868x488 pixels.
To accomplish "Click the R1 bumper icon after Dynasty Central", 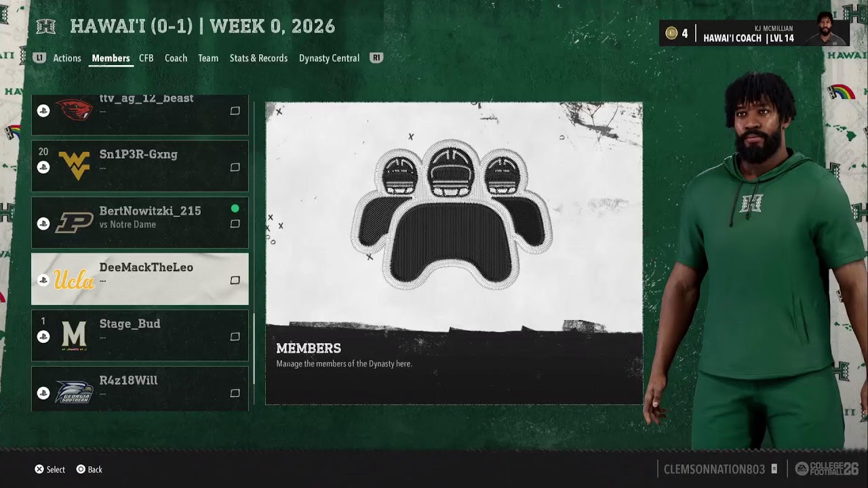I will tap(376, 58).
